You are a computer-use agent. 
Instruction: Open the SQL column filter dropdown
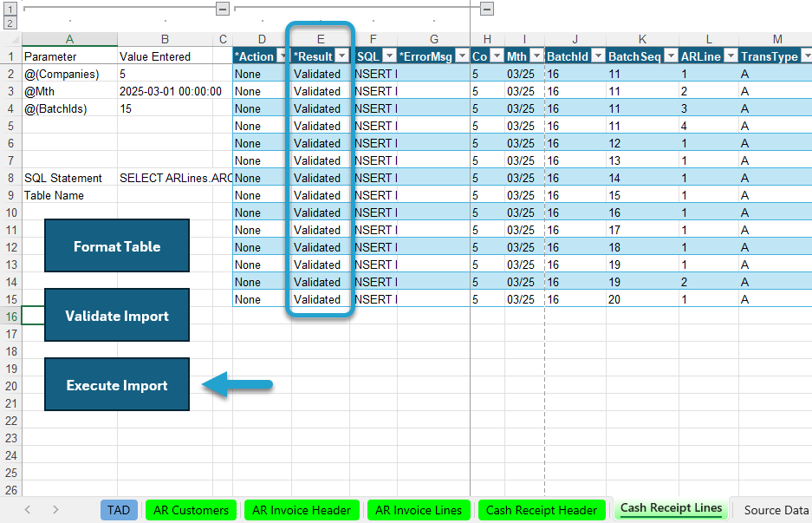(x=389, y=56)
